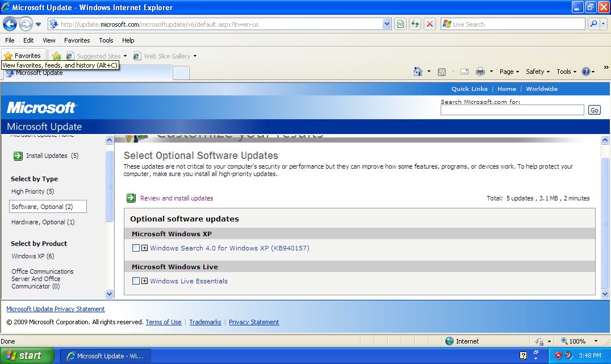Select Windows XP (6) product filter

[x=33, y=256]
